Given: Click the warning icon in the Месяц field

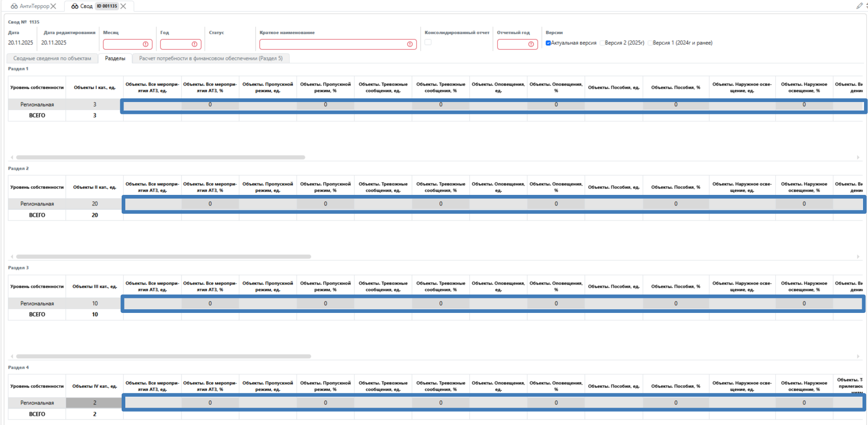Looking at the screenshot, I should tap(145, 44).
